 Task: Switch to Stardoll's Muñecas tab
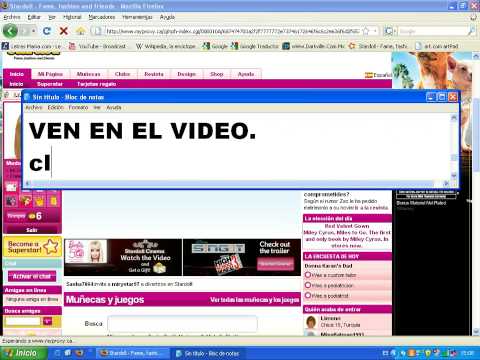tap(88, 74)
